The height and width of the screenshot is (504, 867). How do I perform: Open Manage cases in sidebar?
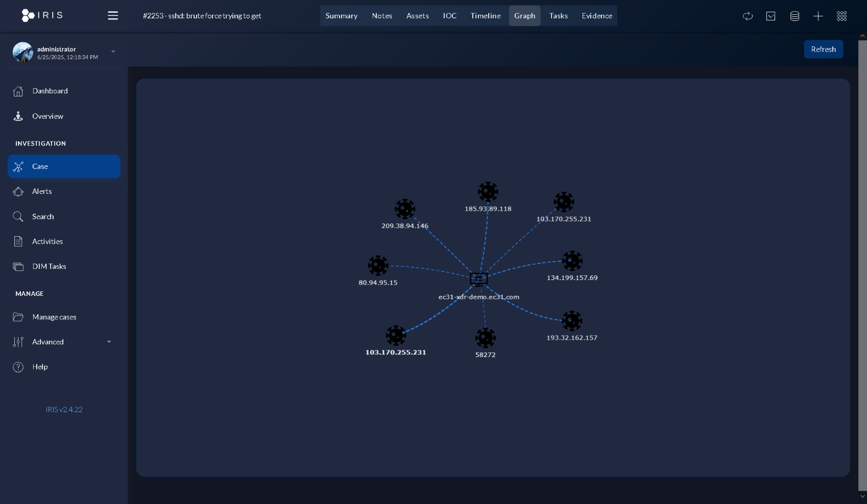coord(64,317)
